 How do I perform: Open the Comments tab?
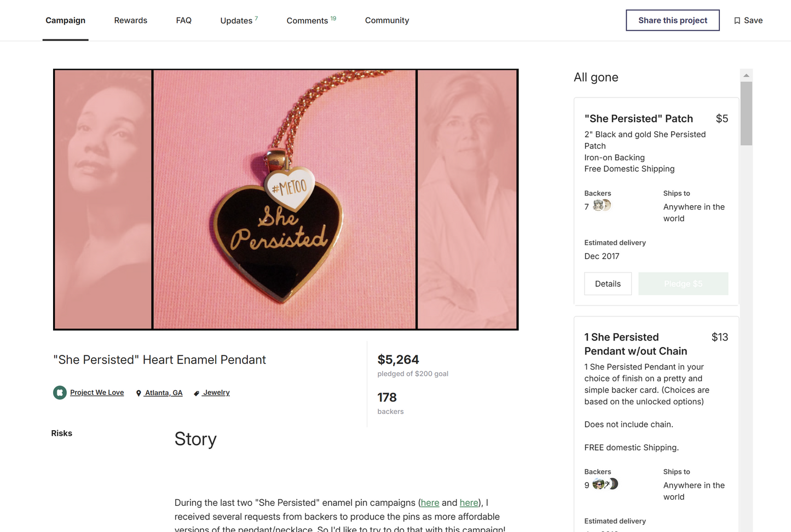[x=308, y=20]
